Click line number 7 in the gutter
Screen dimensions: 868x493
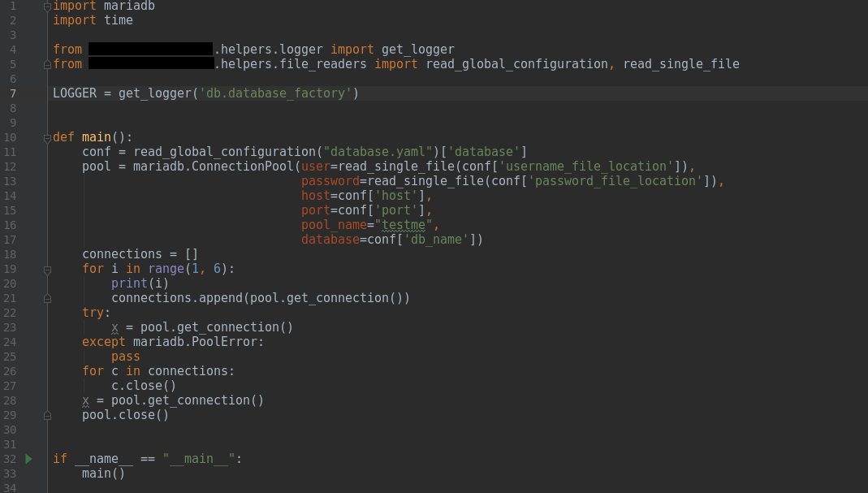(13, 93)
